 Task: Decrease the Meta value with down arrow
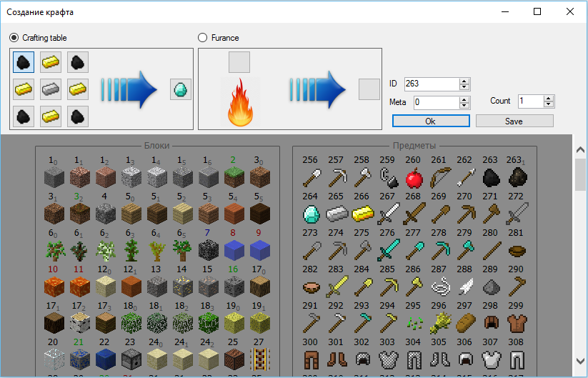[x=464, y=106]
